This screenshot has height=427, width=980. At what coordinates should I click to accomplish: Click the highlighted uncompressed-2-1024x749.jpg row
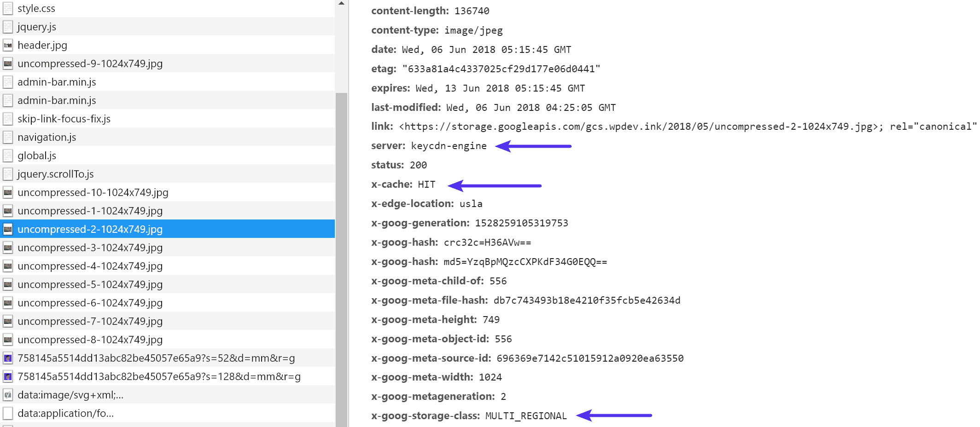[90, 229]
